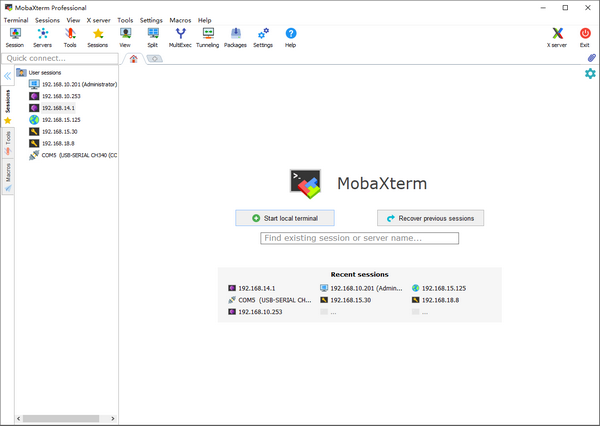Collapse the sidebar with double-arrow icon
The image size is (600, 426).
(x=7, y=75)
